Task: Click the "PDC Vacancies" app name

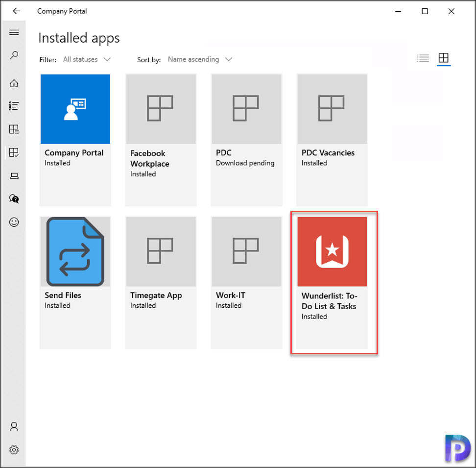Action: point(328,153)
